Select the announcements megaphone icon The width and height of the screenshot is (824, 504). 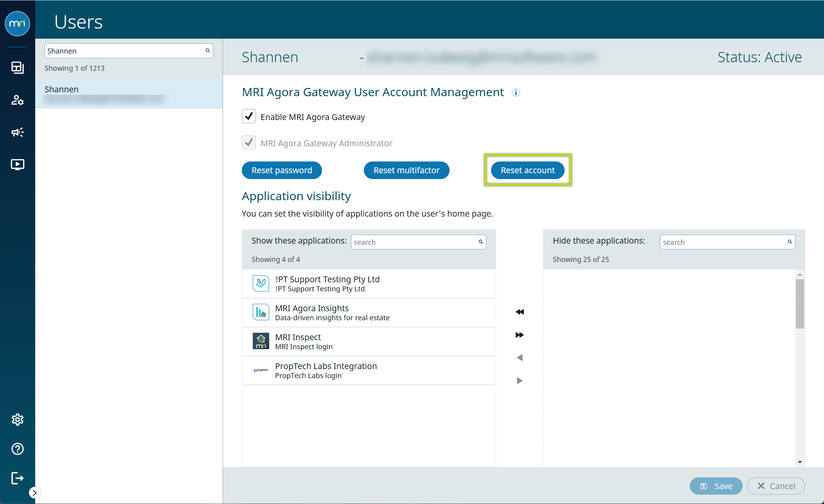pos(17,132)
